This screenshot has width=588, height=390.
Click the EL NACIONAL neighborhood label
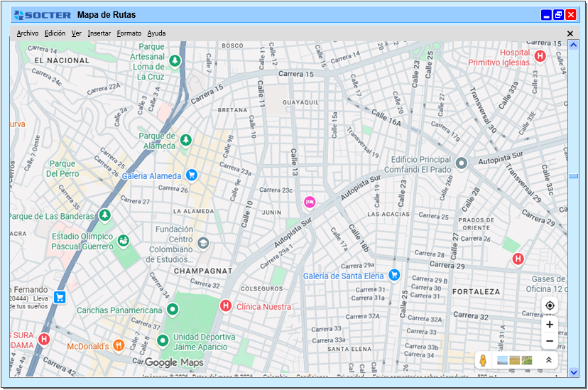click(x=62, y=60)
